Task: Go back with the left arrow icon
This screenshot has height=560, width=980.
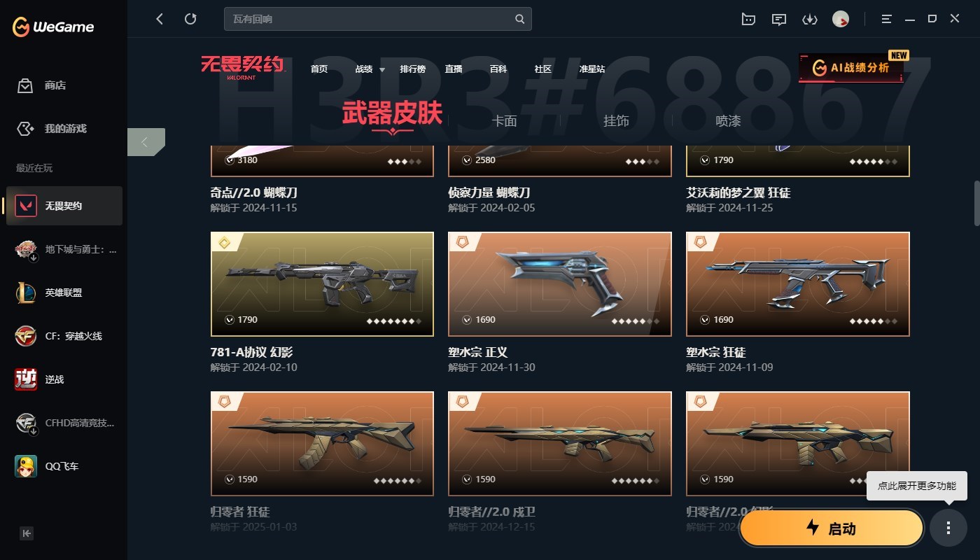Action: (x=160, y=19)
